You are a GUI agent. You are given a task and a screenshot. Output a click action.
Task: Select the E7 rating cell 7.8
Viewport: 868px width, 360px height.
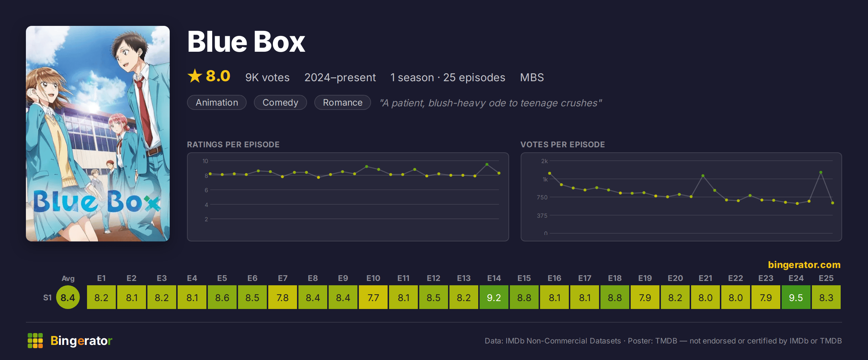(x=283, y=297)
